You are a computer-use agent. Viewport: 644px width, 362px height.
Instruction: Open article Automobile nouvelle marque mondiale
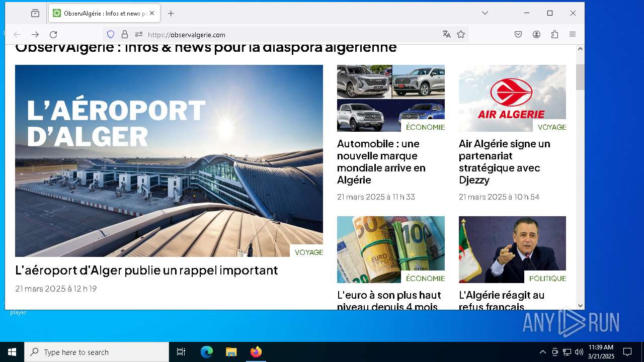tap(381, 162)
